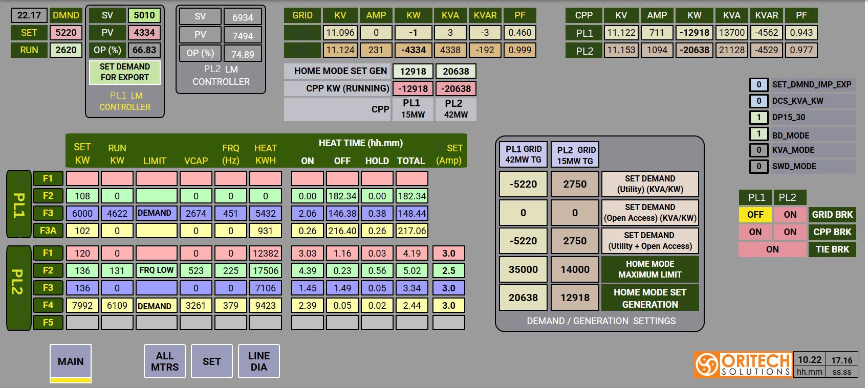This screenshot has height=389, width=868.
Task: Edit PL2 F4 SET KW value 7992
Action: 82,305
